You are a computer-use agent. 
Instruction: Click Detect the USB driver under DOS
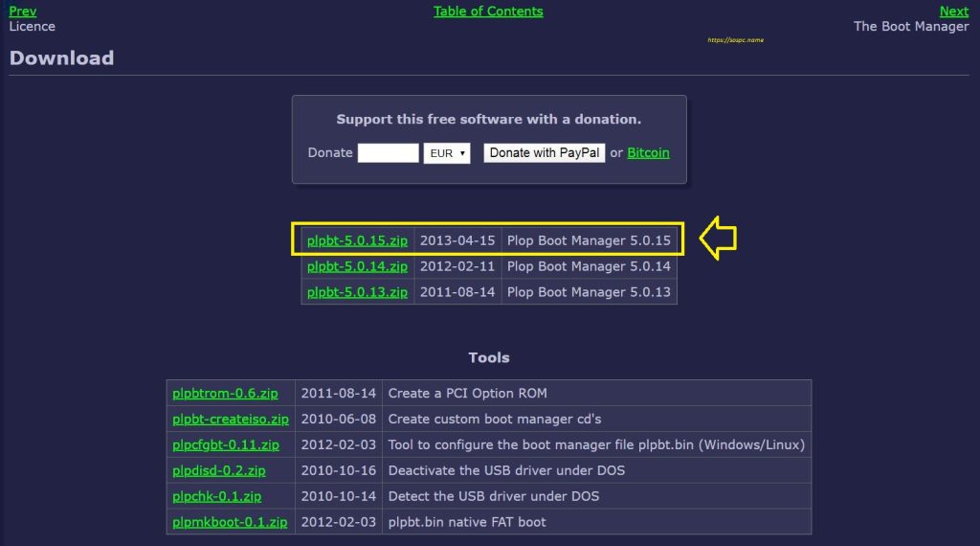pos(494,496)
